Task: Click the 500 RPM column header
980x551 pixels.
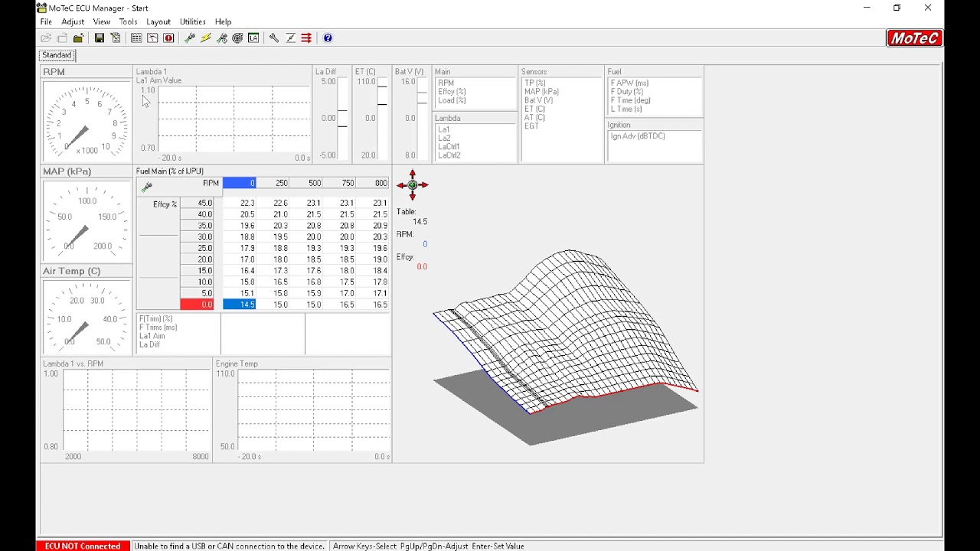Action: [x=306, y=183]
